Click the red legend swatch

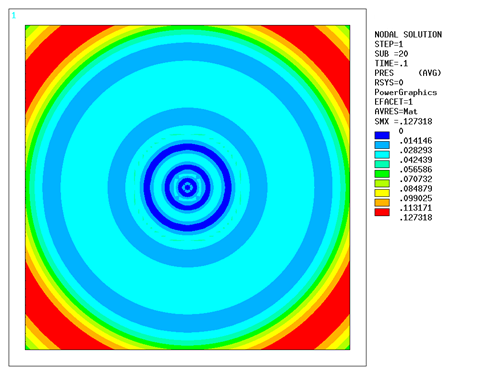(382, 212)
